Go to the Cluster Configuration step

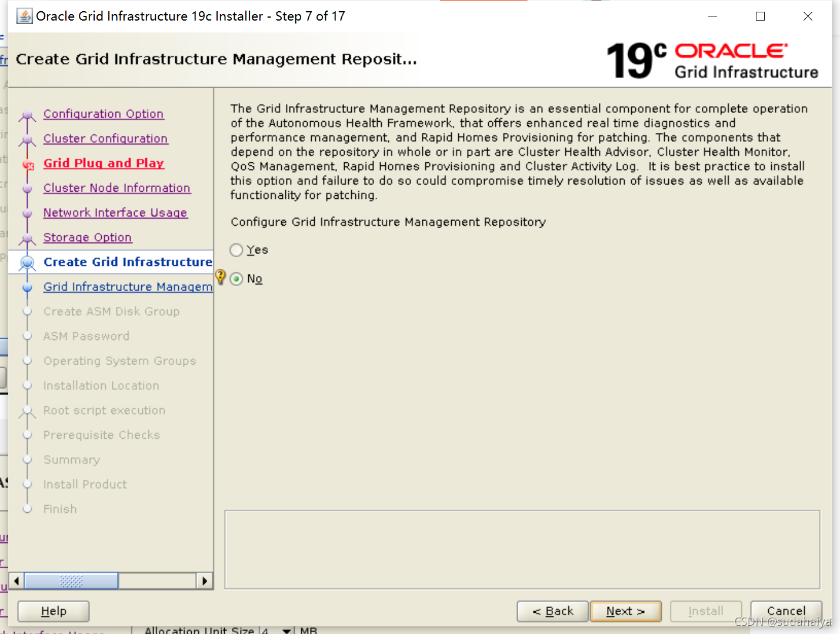(105, 138)
